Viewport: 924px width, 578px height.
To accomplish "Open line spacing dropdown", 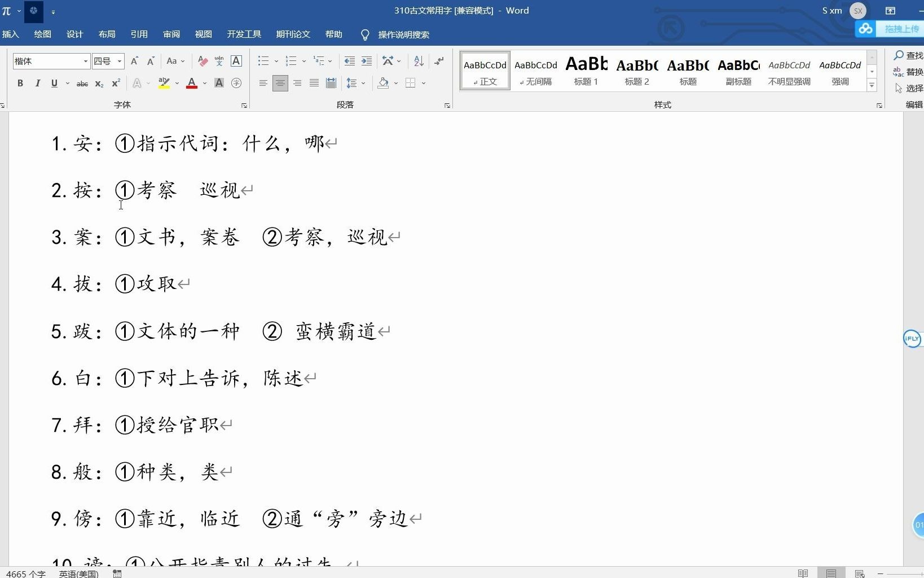I will tap(356, 84).
